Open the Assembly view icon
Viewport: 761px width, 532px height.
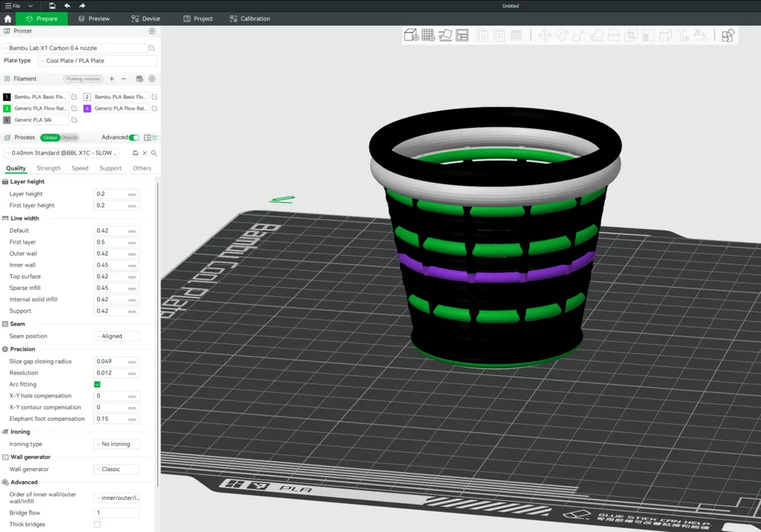728,36
